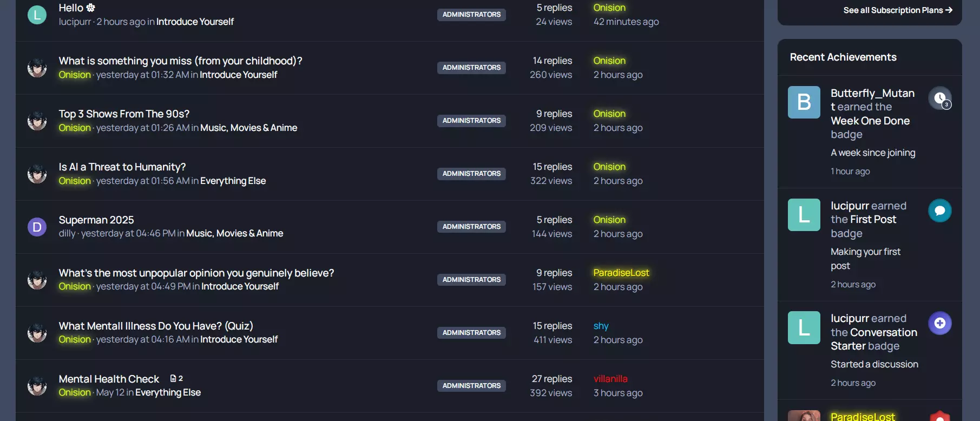Click the plus icon on Conversation Starter badge
Image resolution: width=980 pixels, height=421 pixels.
(940, 323)
